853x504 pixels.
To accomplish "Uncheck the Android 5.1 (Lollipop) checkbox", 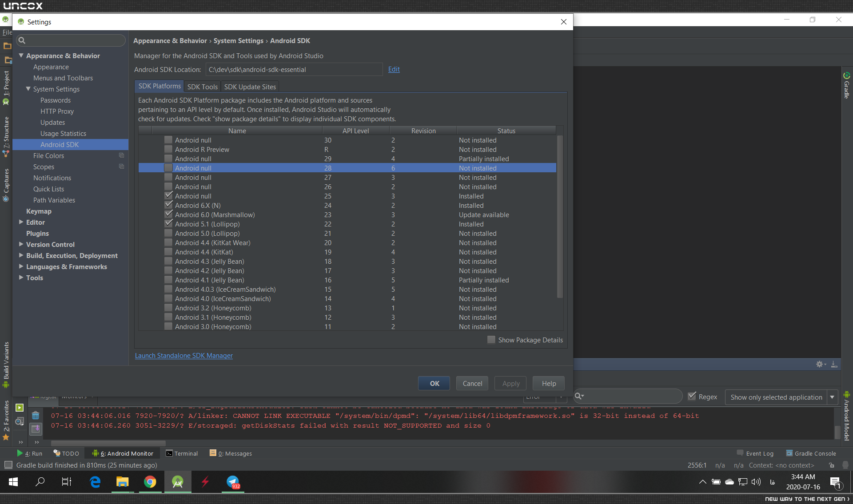I will coord(168,224).
